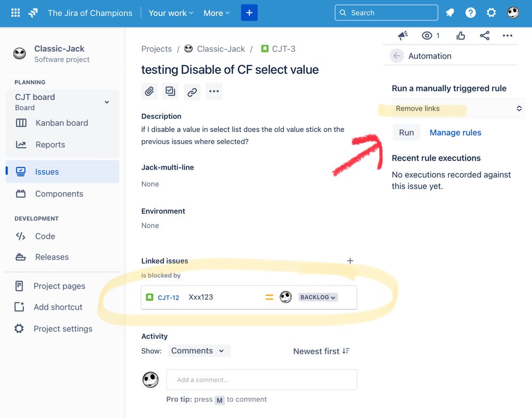Click the Jack-multi-line None value
This screenshot has width=532, height=418.
150,184
